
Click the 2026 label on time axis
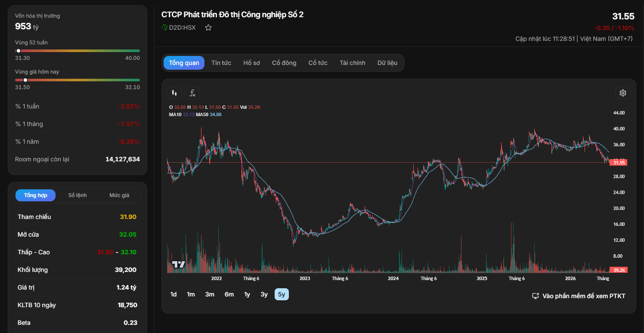(x=570, y=278)
